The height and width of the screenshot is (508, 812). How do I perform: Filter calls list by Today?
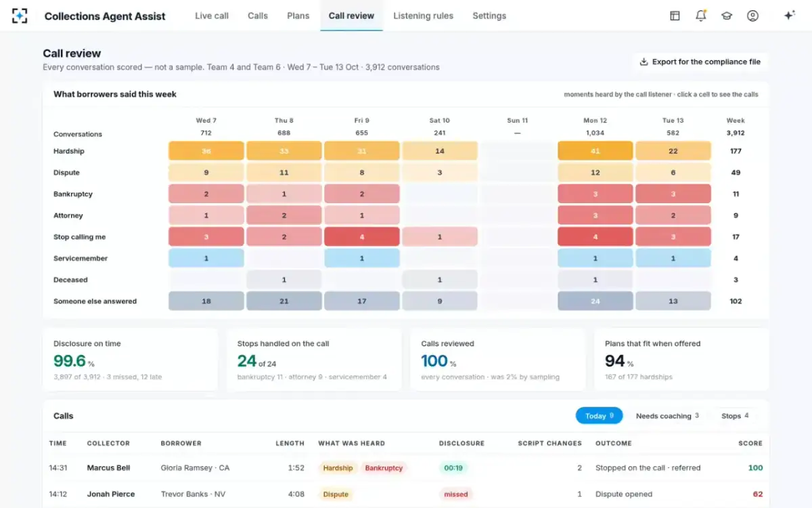point(599,416)
